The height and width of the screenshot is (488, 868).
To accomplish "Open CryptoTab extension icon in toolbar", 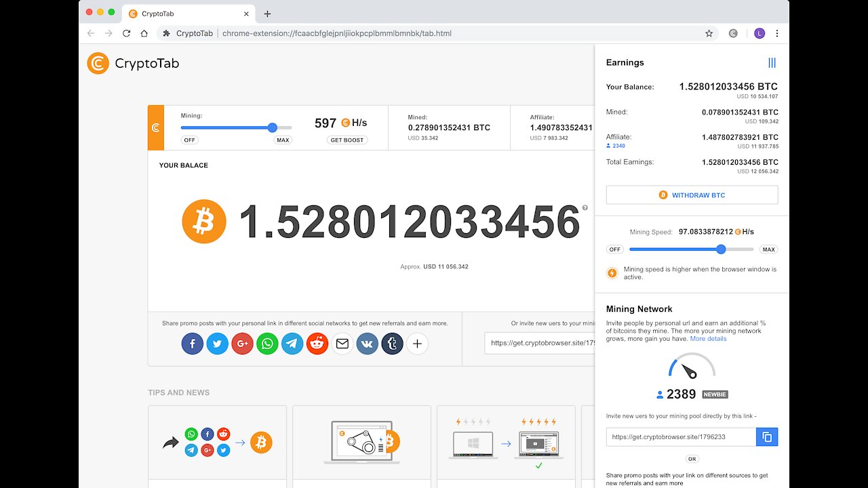I will pyautogui.click(x=733, y=33).
